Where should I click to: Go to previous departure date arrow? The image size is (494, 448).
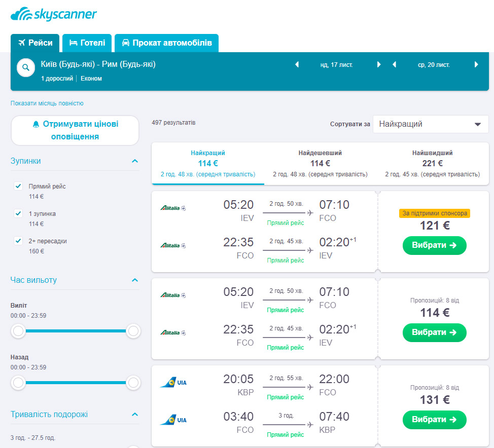[297, 64]
